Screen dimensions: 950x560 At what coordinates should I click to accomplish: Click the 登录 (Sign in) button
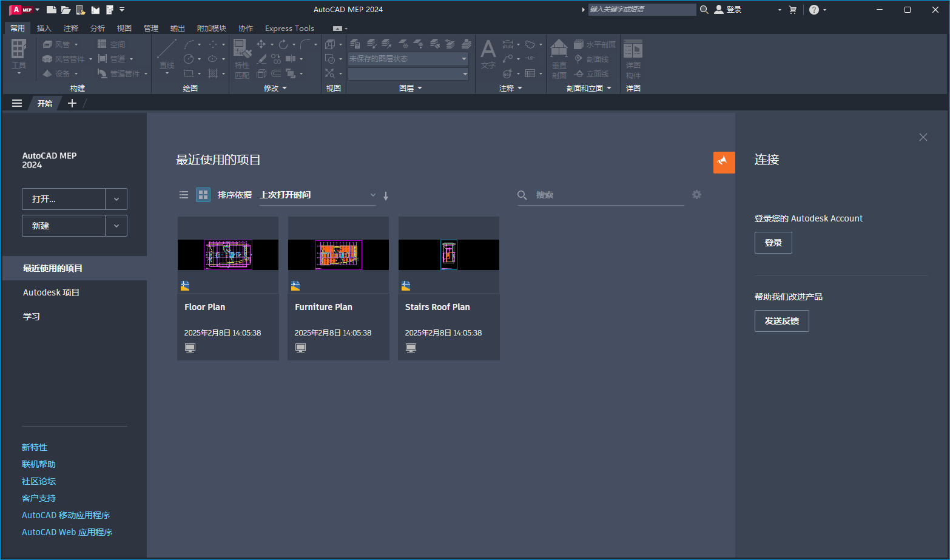(x=773, y=242)
